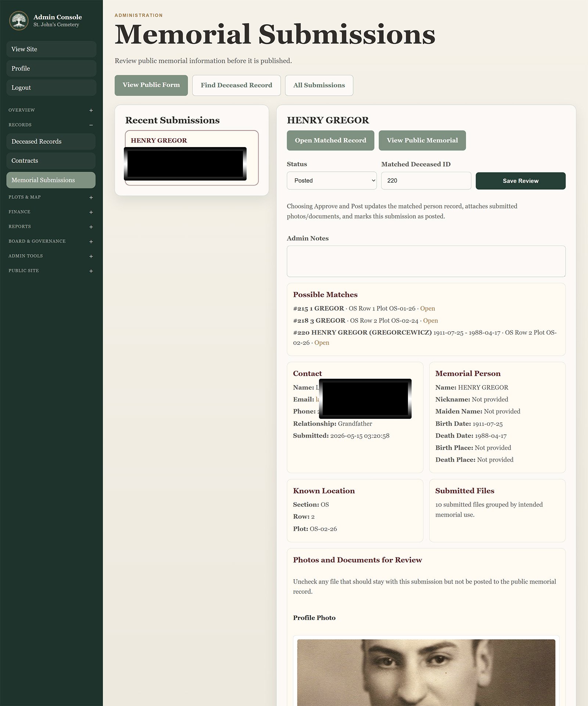Click the Birth Place: Not provided line

(x=473, y=448)
